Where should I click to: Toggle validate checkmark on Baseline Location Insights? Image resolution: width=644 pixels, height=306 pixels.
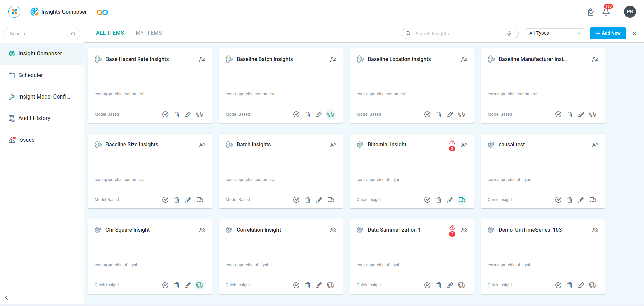tap(427, 114)
